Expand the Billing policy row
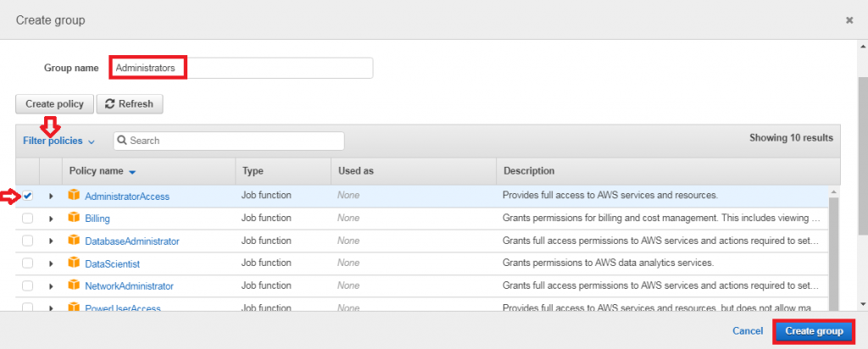868x349 pixels. [x=51, y=219]
